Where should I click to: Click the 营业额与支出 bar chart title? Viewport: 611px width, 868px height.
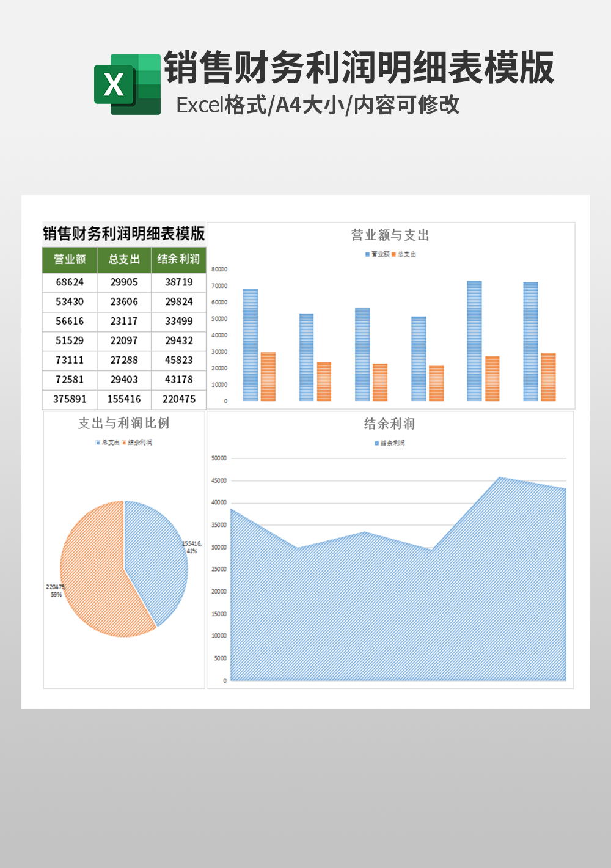(x=390, y=235)
